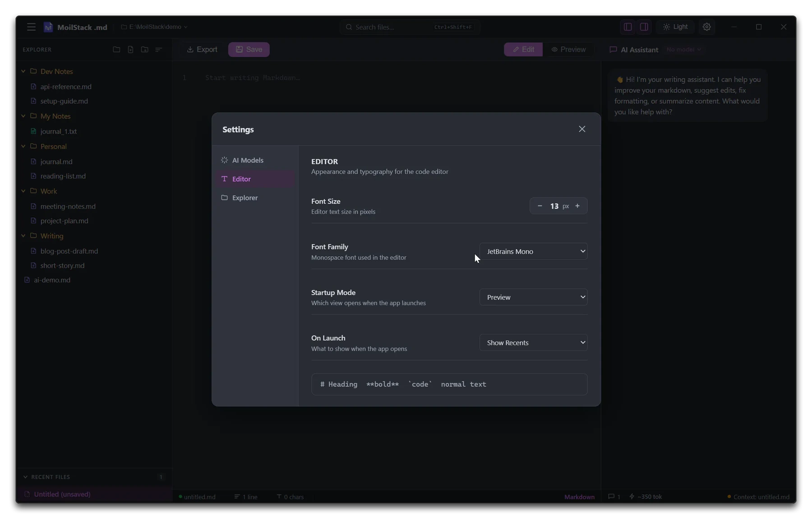Open the On Launch dropdown
The height and width of the screenshot is (519, 812).
point(533,343)
